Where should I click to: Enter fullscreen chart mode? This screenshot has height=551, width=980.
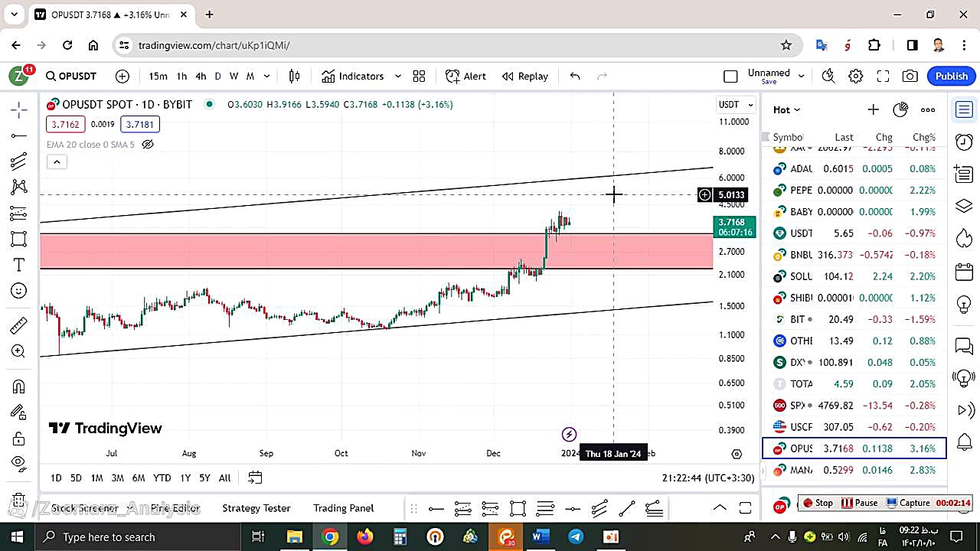pyautogui.click(x=883, y=76)
